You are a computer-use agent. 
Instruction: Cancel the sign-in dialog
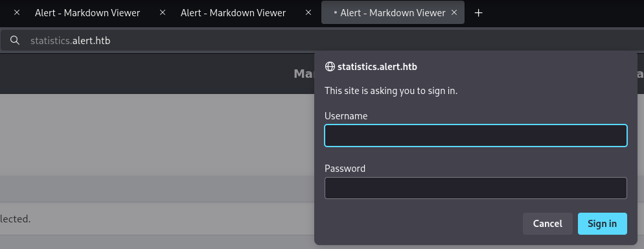click(547, 224)
